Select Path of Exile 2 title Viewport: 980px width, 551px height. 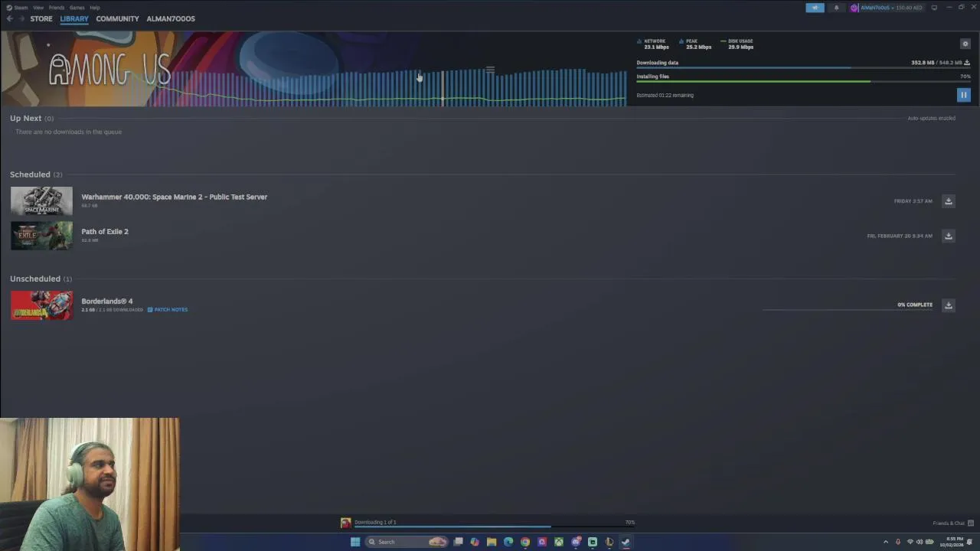pyautogui.click(x=105, y=231)
